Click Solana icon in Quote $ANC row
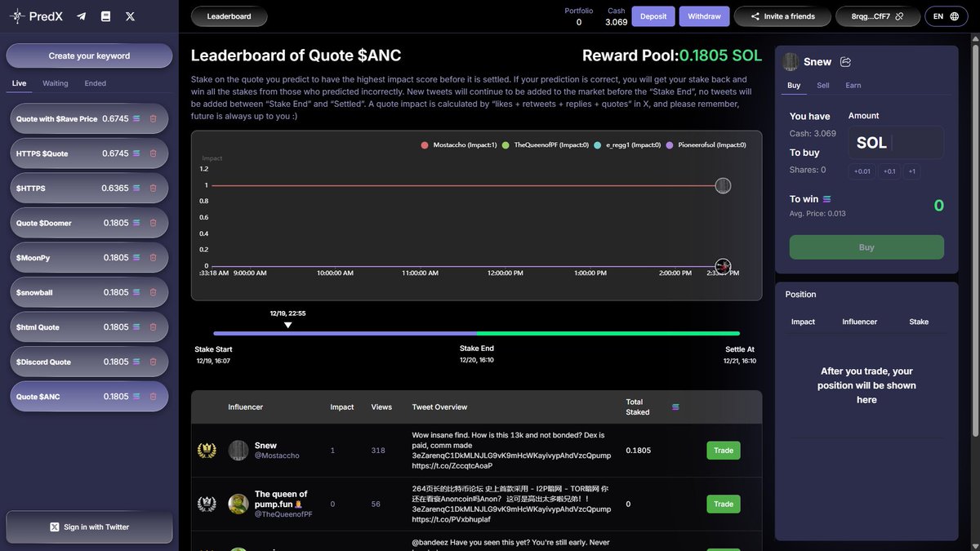The width and height of the screenshot is (980, 551). click(136, 397)
